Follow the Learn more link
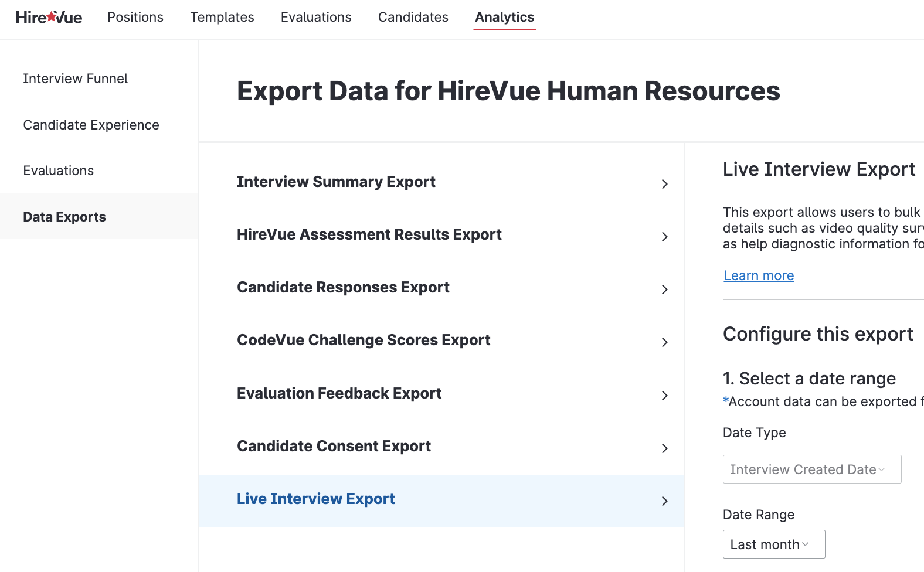 759,275
